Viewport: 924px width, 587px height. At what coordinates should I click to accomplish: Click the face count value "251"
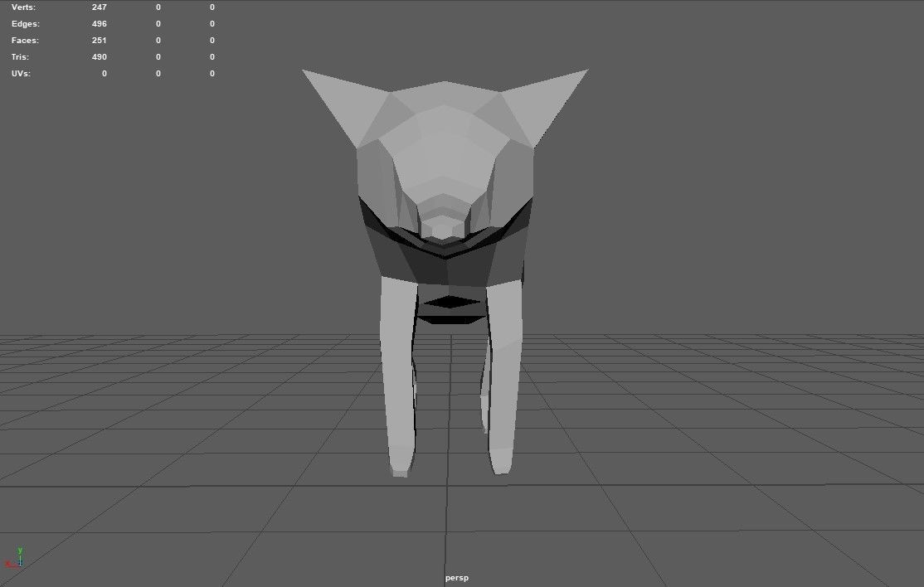99,40
